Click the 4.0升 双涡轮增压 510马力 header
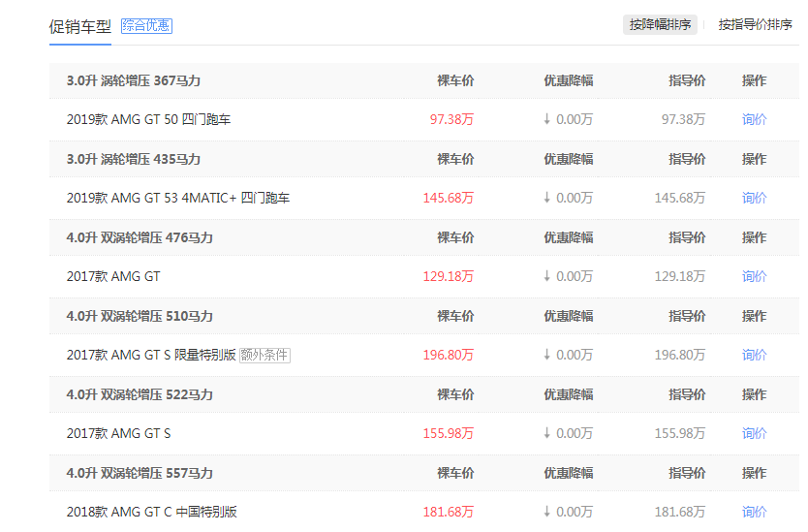Viewport: 808px width, 532px height. click(140, 316)
